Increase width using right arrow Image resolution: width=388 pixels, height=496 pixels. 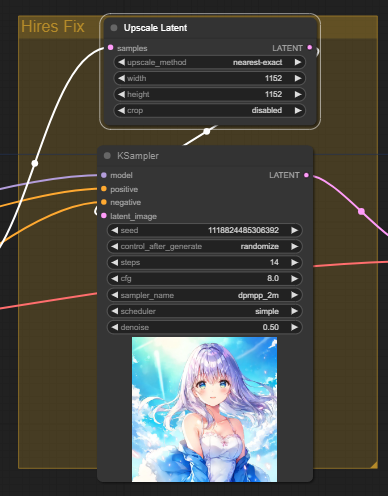coord(298,78)
